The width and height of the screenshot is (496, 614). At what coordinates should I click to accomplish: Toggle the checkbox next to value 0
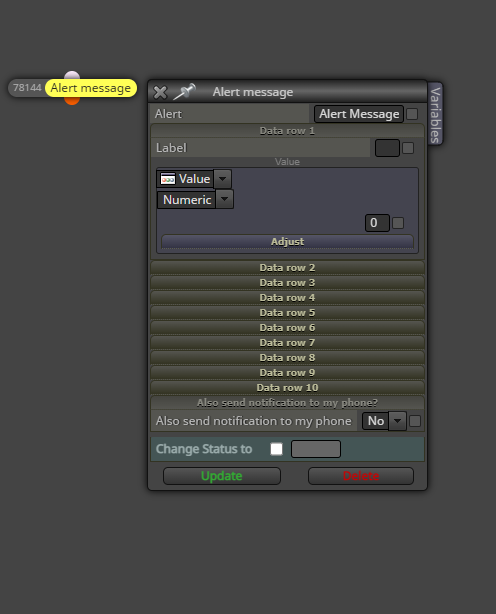pyautogui.click(x=398, y=223)
